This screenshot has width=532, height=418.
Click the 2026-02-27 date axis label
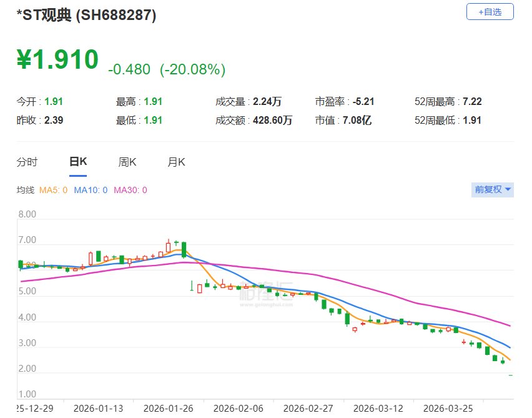308,409
